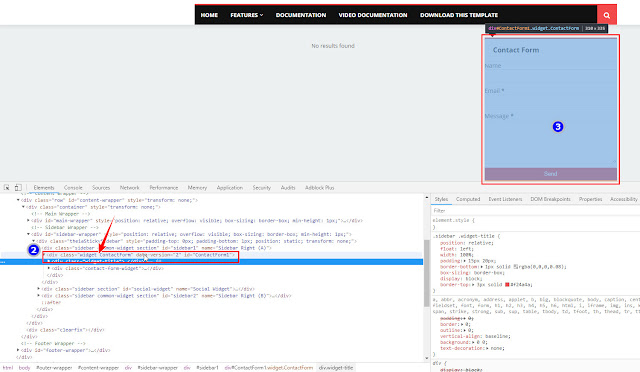Click the Name field in Contact Form

(550, 65)
